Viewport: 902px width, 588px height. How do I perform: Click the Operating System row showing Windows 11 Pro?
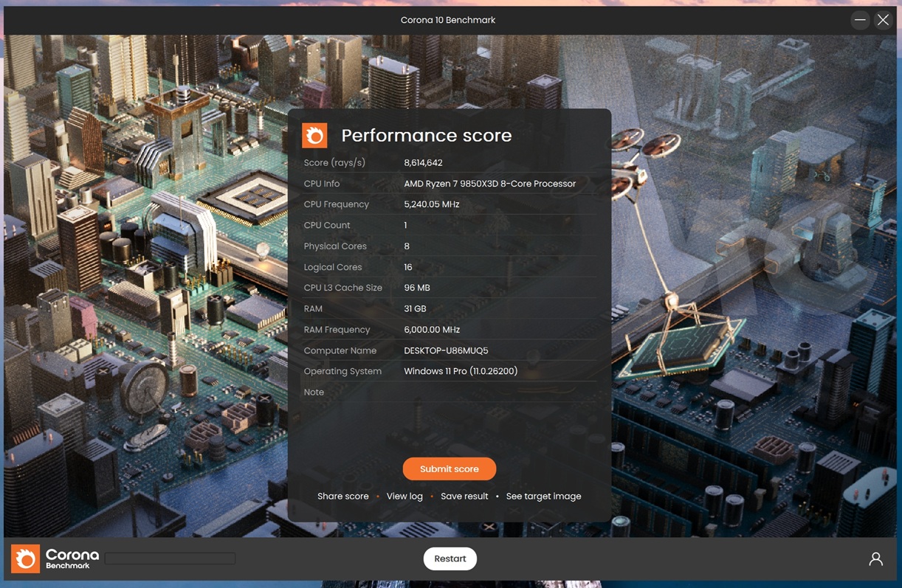(x=461, y=370)
